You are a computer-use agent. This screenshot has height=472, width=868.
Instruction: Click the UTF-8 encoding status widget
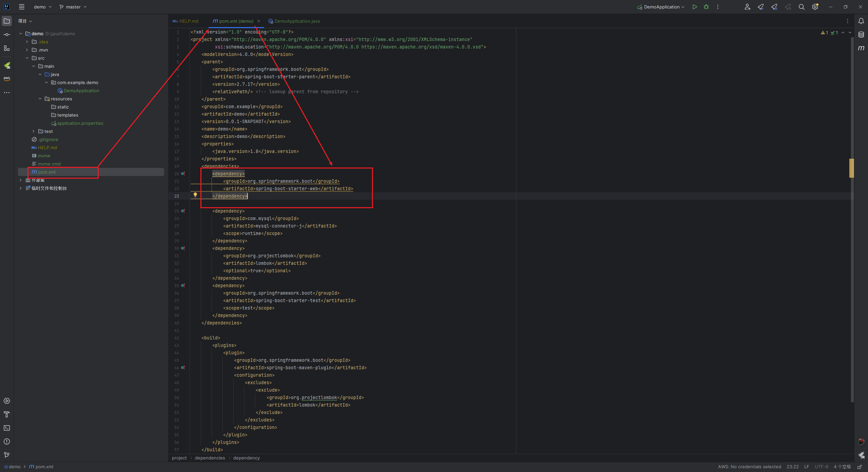click(821, 467)
